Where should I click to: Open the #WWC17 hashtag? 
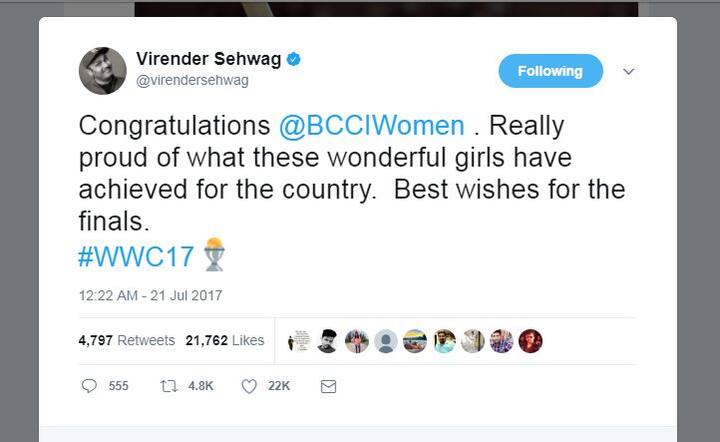click(138, 254)
